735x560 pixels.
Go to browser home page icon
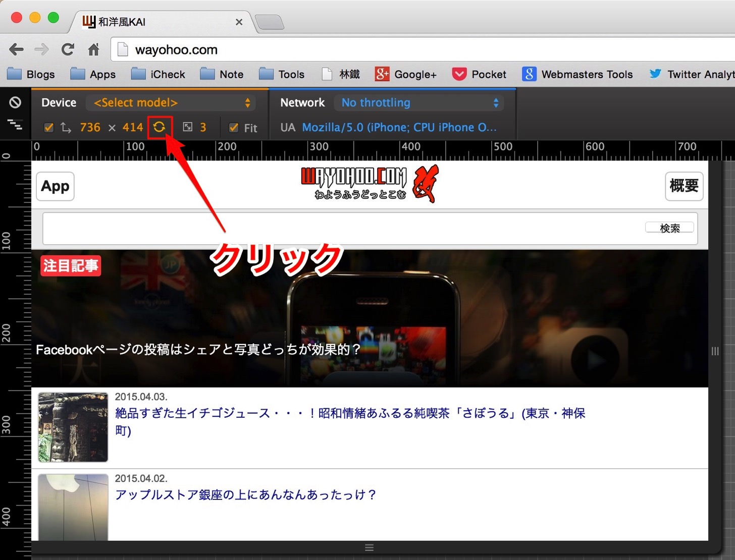click(x=94, y=49)
